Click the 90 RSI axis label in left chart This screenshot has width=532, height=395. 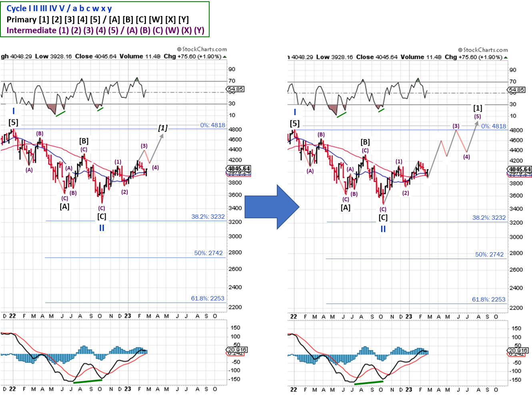[x=232, y=69]
